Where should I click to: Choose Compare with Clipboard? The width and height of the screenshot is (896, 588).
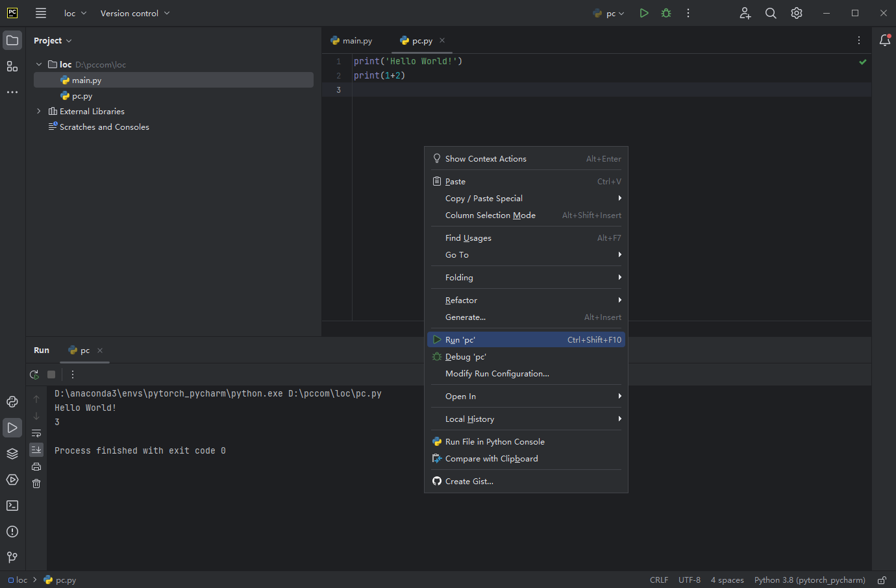526,459
